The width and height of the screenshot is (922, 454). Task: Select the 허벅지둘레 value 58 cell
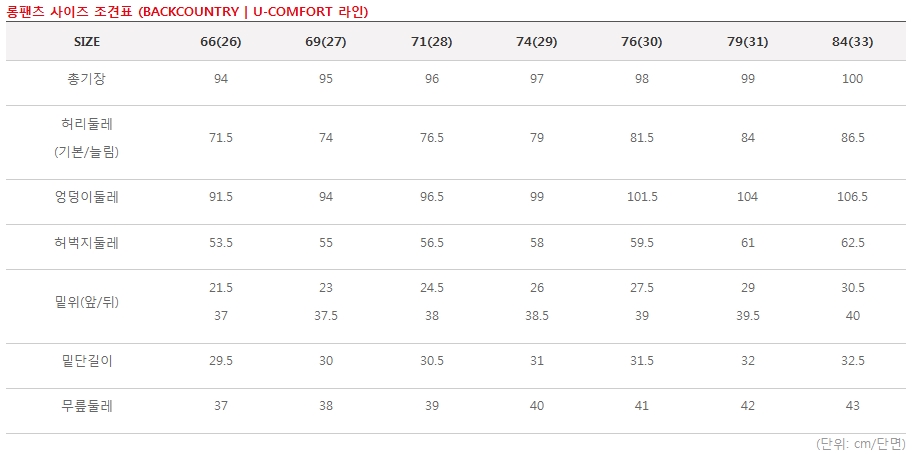[537, 242]
